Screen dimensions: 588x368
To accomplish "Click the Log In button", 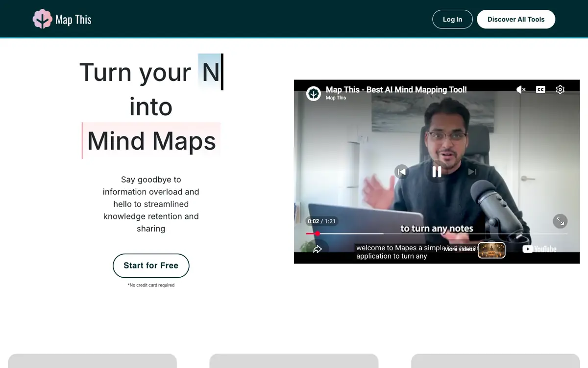I will click(452, 19).
